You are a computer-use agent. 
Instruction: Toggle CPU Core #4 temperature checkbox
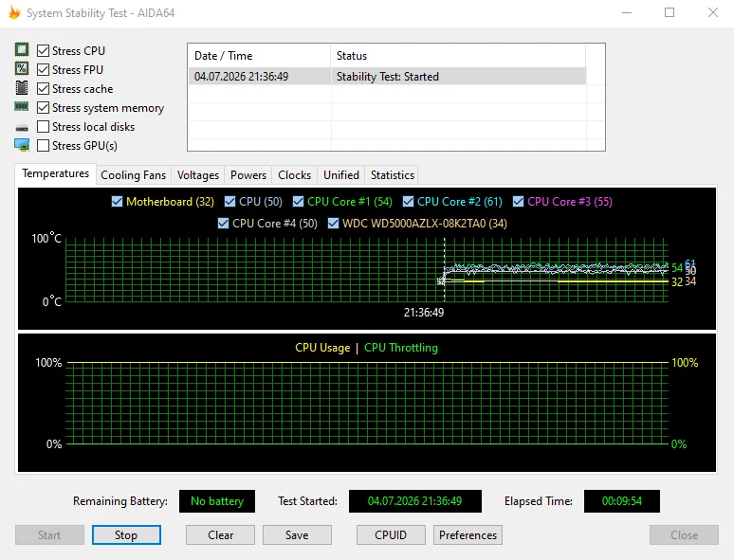click(x=223, y=224)
